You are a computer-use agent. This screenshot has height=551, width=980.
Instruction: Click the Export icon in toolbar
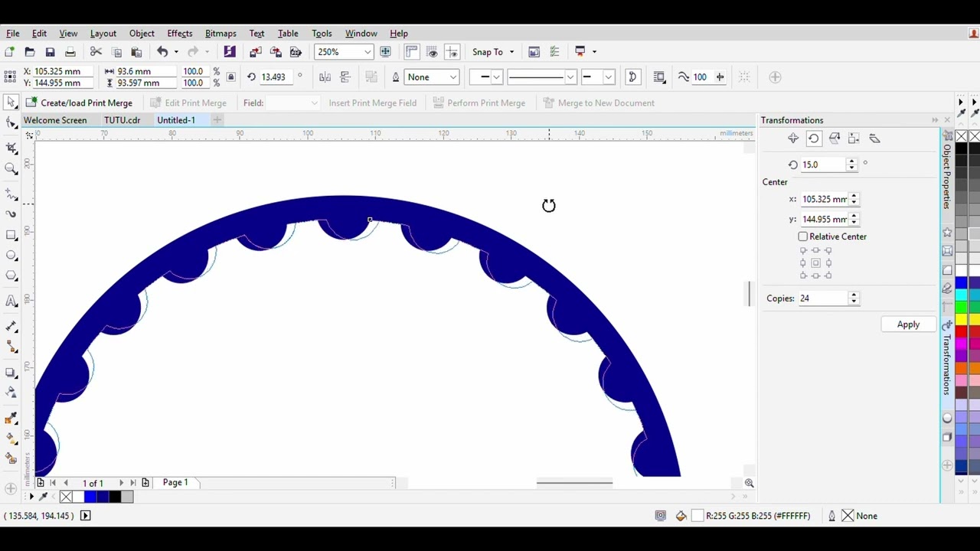click(x=276, y=52)
